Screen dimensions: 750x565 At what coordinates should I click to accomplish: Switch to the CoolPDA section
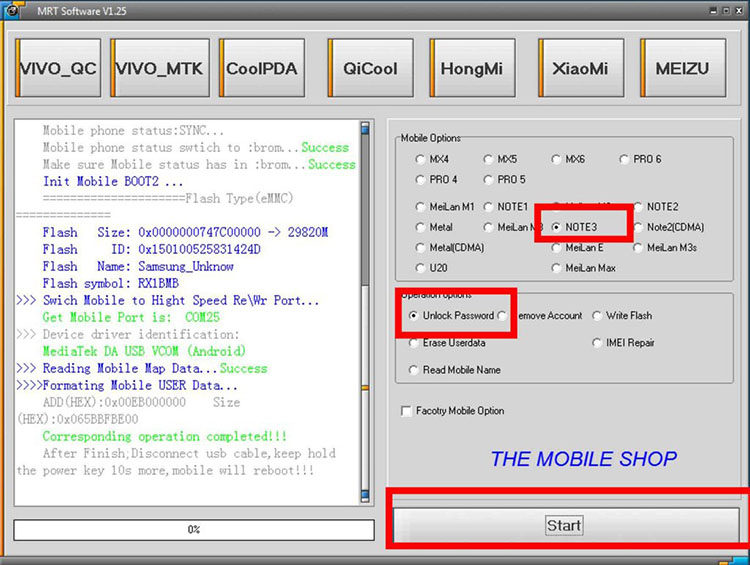(262, 68)
